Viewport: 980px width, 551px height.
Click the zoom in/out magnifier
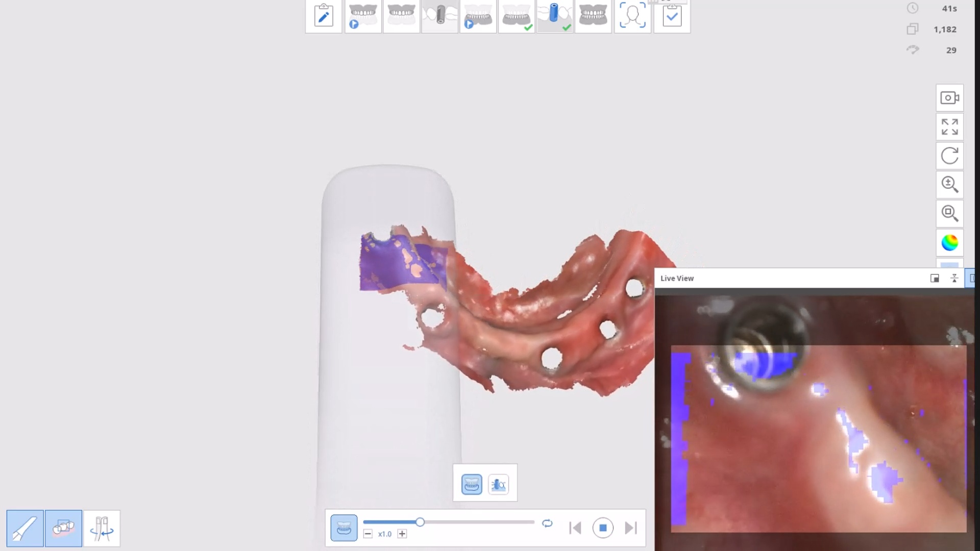click(x=949, y=184)
